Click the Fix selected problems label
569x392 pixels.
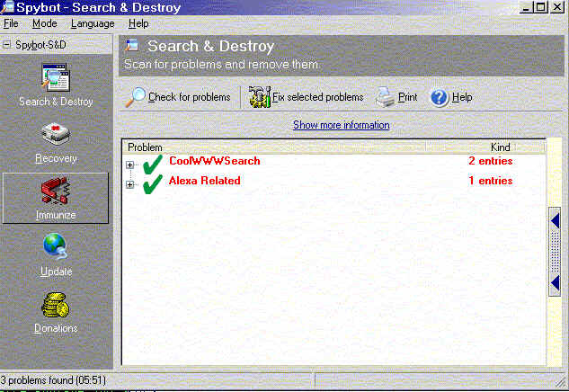pos(318,97)
